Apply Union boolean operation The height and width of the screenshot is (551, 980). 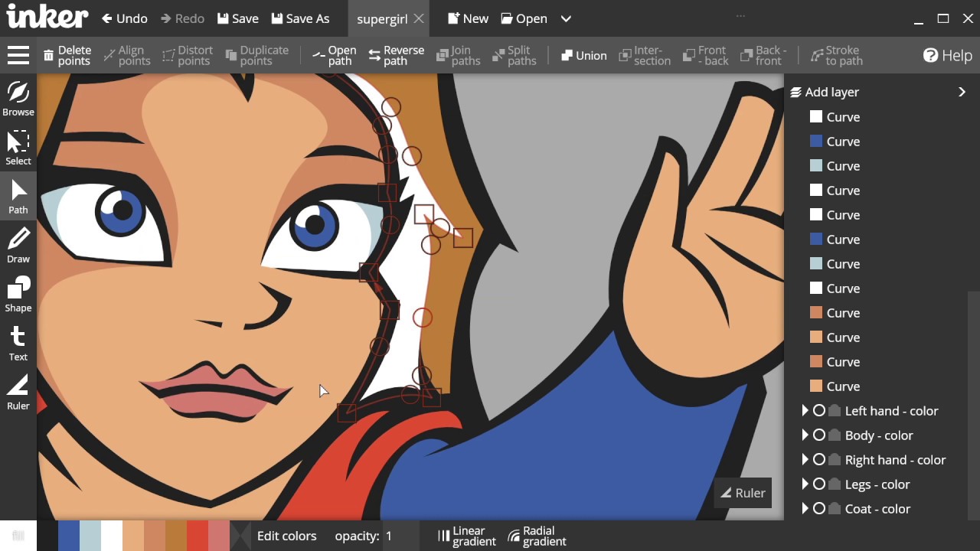[x=583, y=55]
